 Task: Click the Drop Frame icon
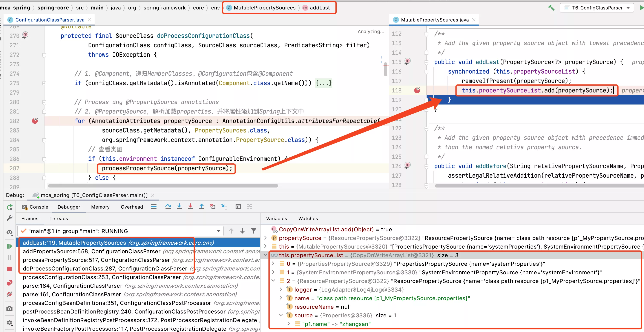coord(213,206)
